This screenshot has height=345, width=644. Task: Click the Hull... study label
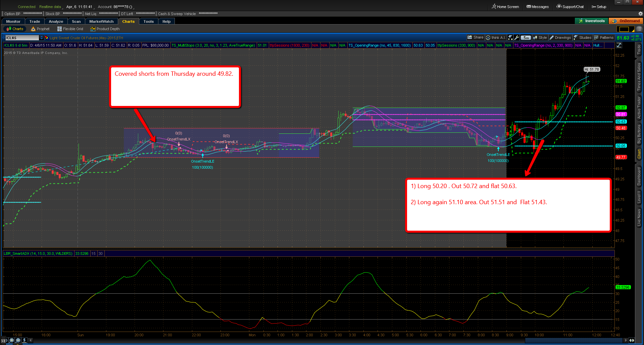[598, 45]
